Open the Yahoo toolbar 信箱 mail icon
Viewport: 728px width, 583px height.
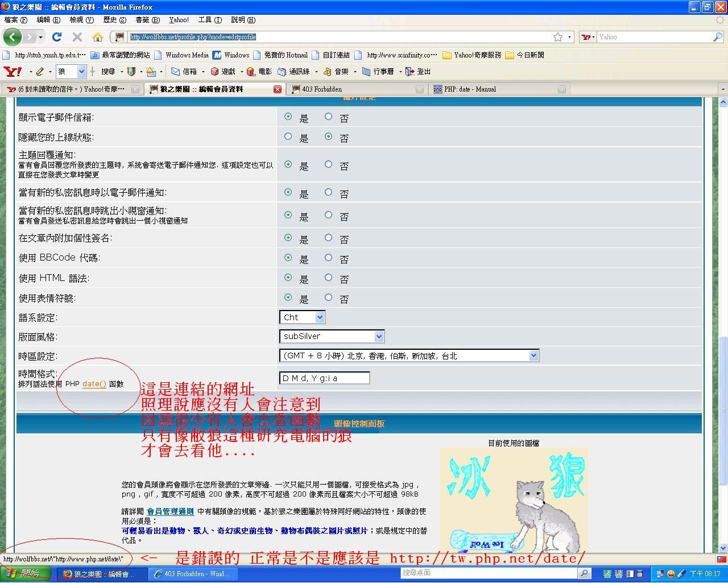pyautogui.click(x=176, y=72)
